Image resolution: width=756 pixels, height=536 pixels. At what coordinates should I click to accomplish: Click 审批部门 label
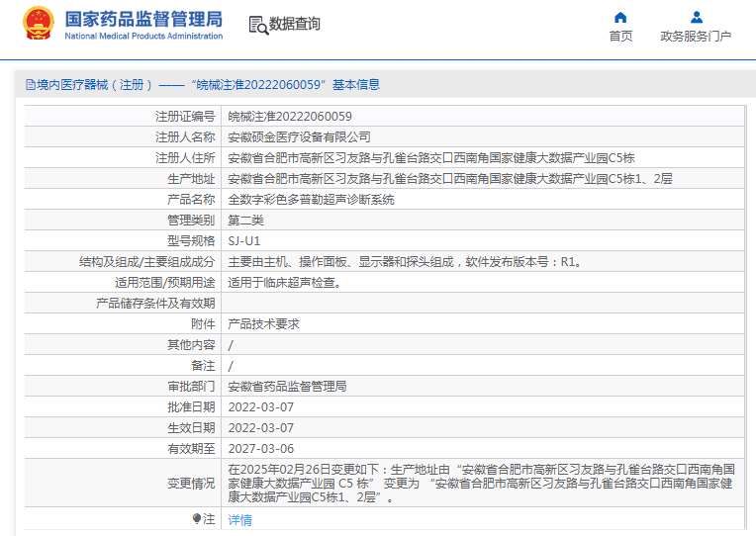pos(191,386)
